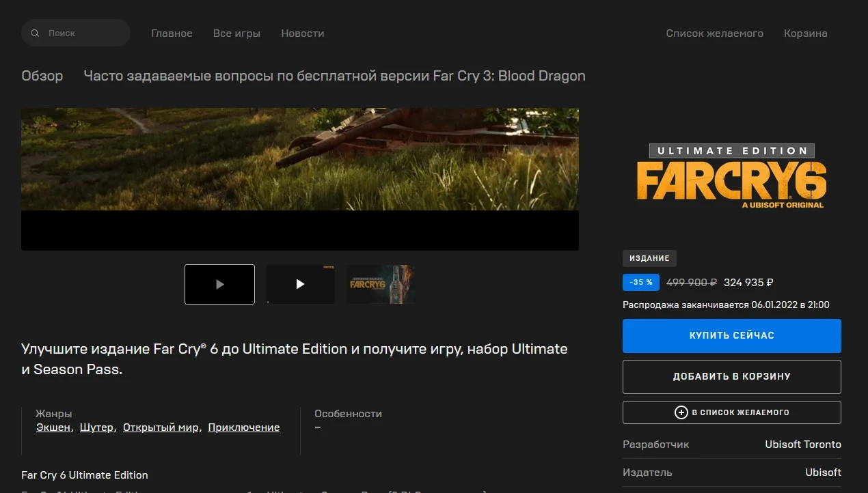Screen dimensions: 868x493
Task: Focus the Поиск search field
Action: click(76, 33)
